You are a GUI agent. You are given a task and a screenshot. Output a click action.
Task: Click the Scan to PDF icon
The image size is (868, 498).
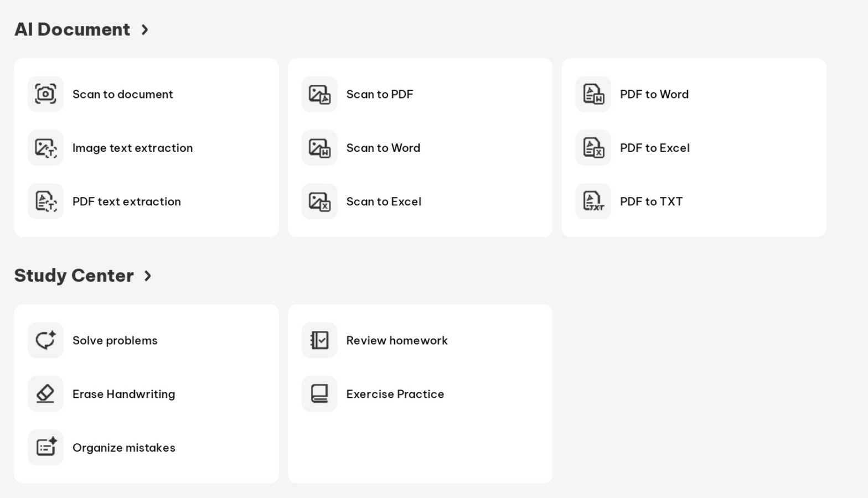[319, 94]
